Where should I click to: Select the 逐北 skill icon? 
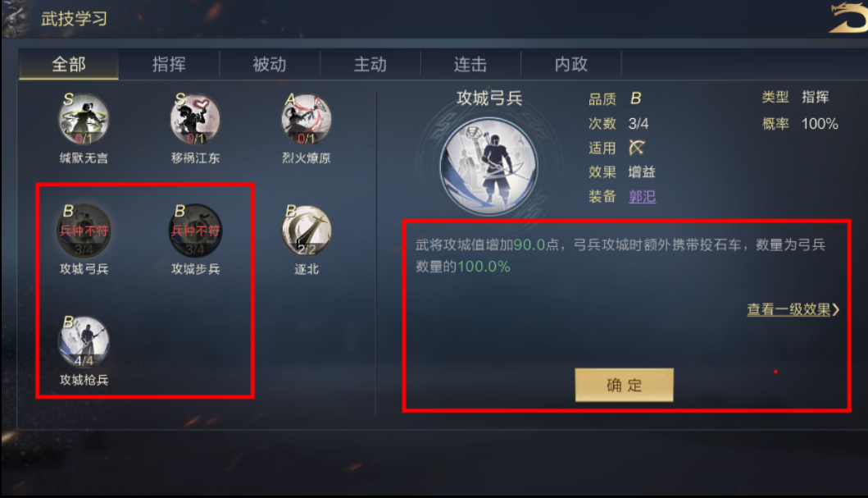306,231
